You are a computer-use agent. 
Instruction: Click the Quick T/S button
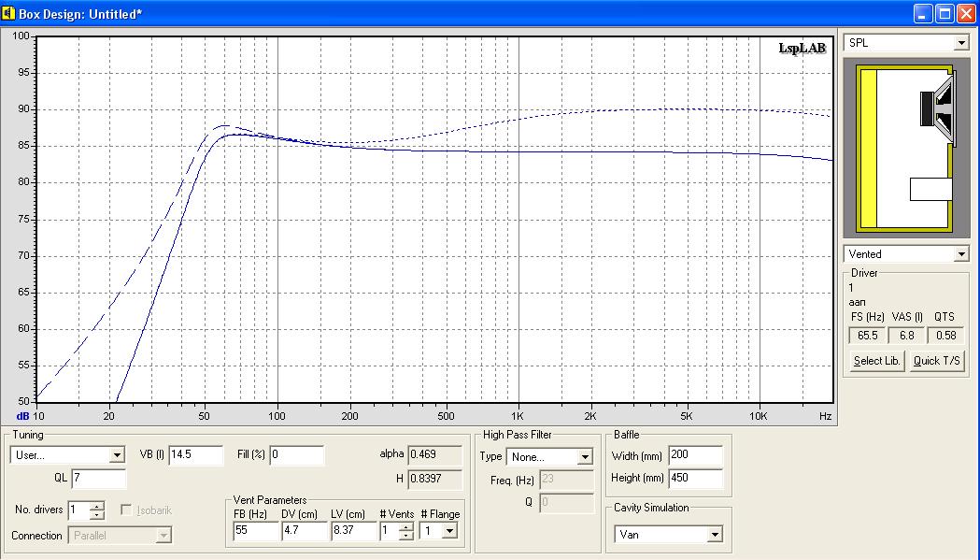pos(936,361)
